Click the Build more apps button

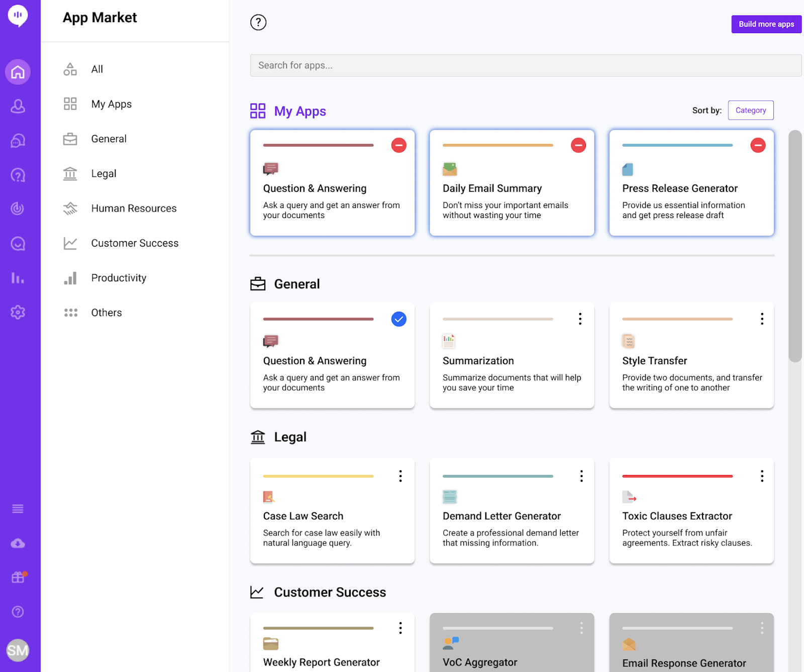766,24
